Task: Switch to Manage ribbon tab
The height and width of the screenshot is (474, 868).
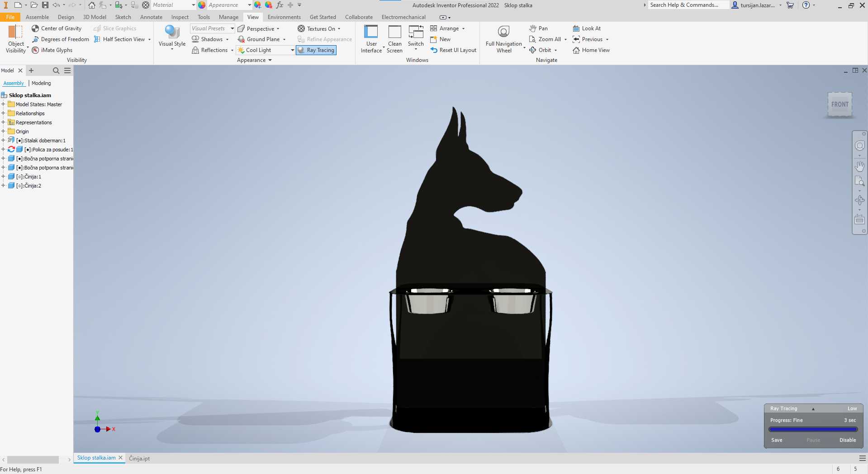Action: pos(228,17)
